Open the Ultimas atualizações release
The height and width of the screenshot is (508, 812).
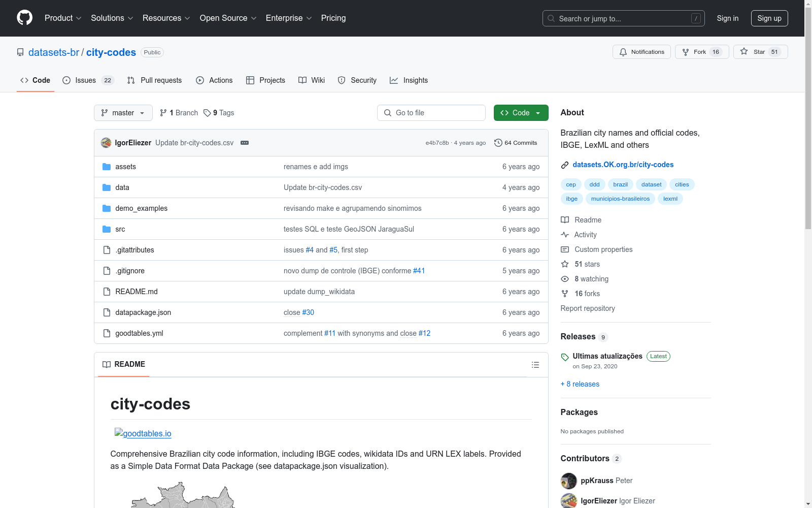point(607,356)
